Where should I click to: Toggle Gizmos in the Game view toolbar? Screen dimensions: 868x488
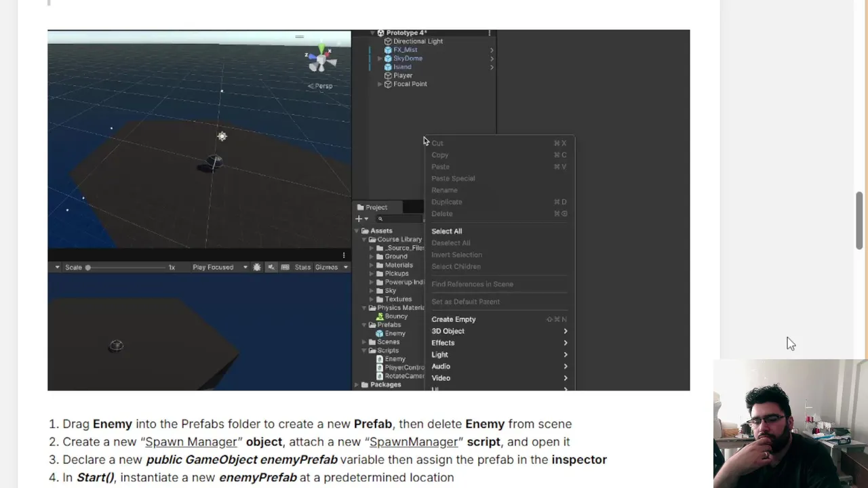point(326,268)
